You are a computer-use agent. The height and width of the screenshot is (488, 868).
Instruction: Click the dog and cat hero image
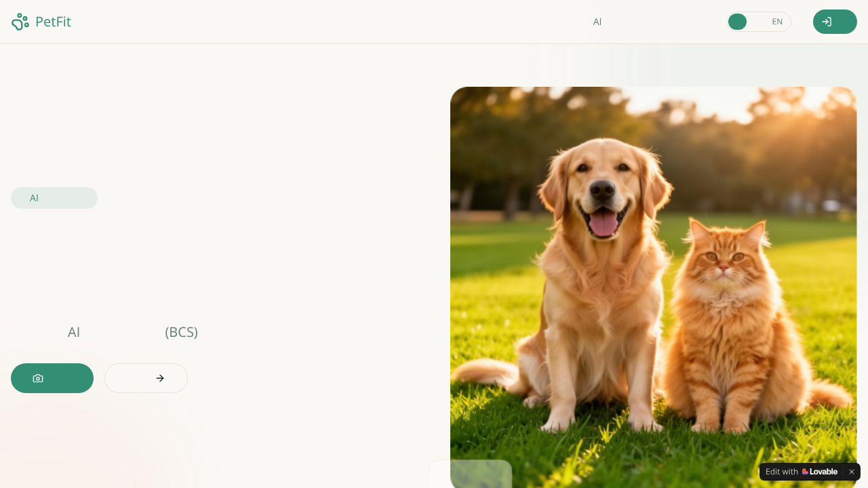point(654,287)
